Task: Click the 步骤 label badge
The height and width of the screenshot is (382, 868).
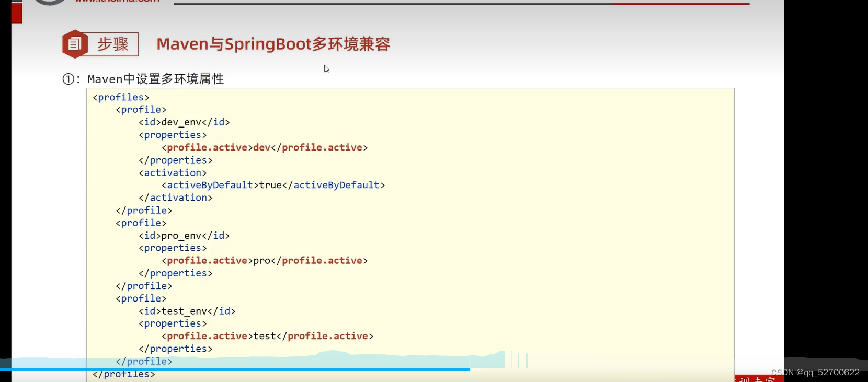Action: (112, 44)
